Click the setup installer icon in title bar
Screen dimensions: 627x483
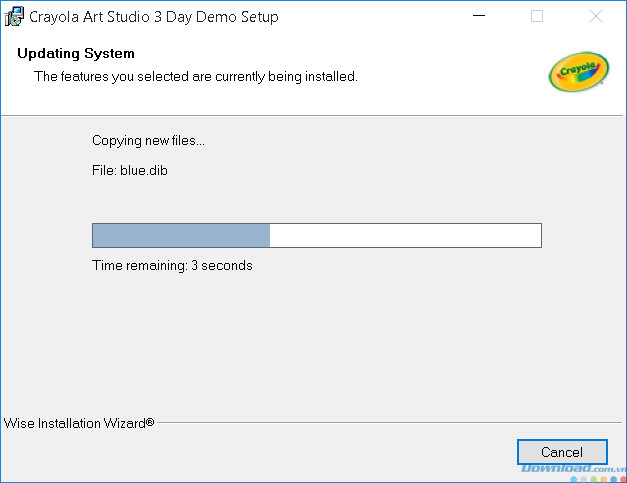[x=14, y=16]
